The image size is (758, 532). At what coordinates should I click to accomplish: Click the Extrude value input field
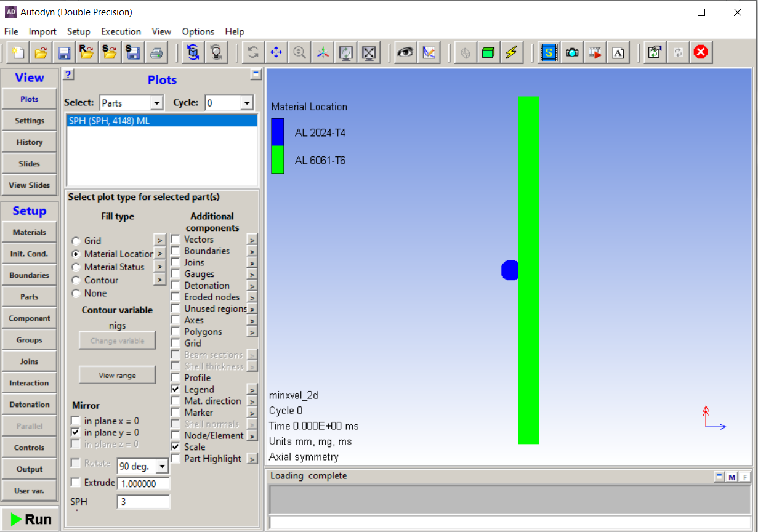coord(143,483)
